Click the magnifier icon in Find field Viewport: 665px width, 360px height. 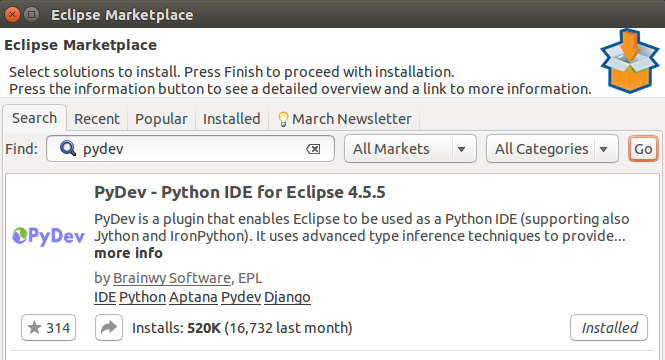coord(67,148)
